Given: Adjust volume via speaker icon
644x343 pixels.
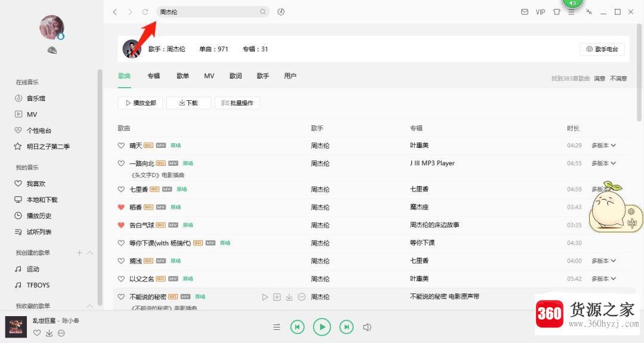Looking at the screenshot, I should [367, 327].
